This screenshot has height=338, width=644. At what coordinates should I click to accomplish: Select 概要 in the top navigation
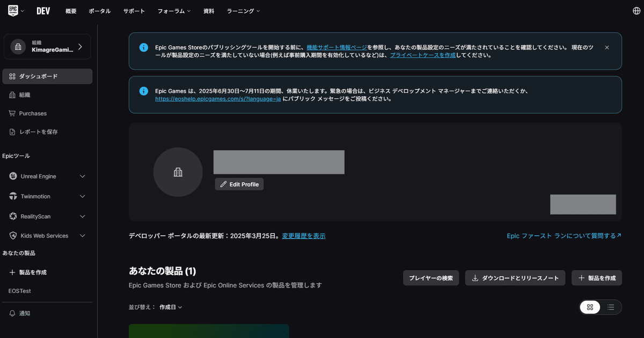pyautogui.click(x=70, y=10)
